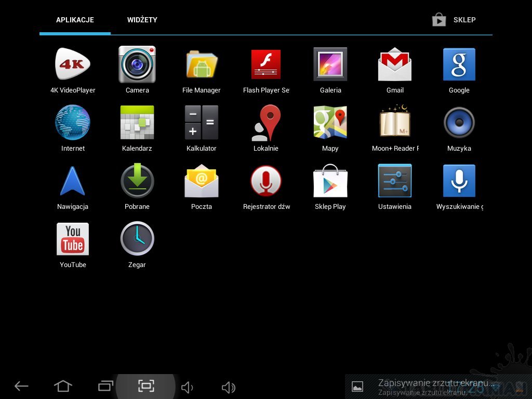The height and width of the screenshot is (399, 532).
Task: Switch to the Widżety tab
Action: (x=142, y=20)
